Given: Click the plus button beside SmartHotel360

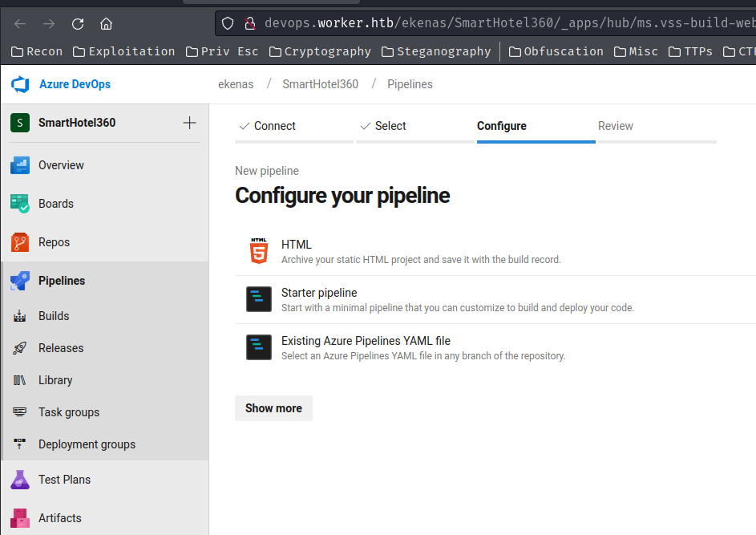Looking at the screenshot, I should (189, 123).
